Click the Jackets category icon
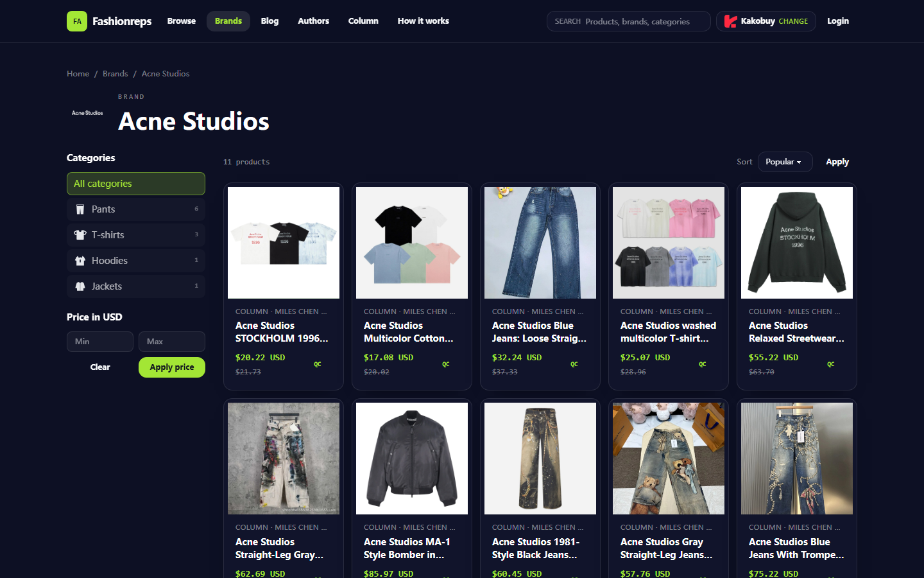The height and width of the screenshot is (578, 924). (x=80, y=286)
